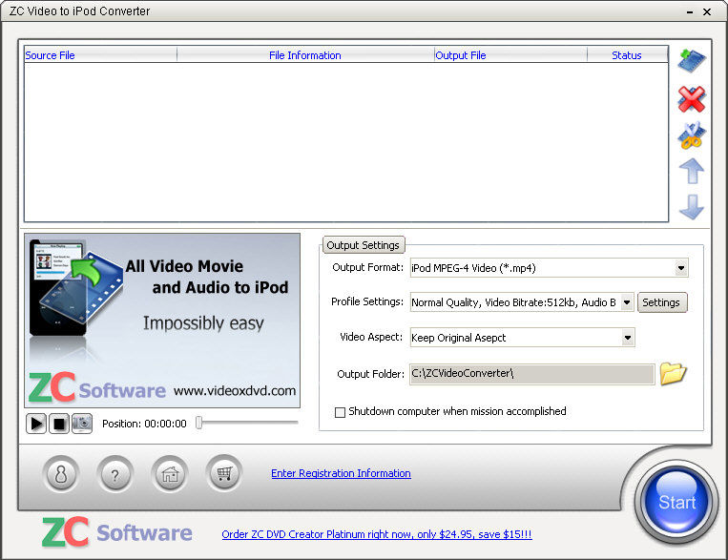Image resolution: width=728 pixels, height=560 pixels.
Task: Click the Output File column header
Action: tap(510, 55)
